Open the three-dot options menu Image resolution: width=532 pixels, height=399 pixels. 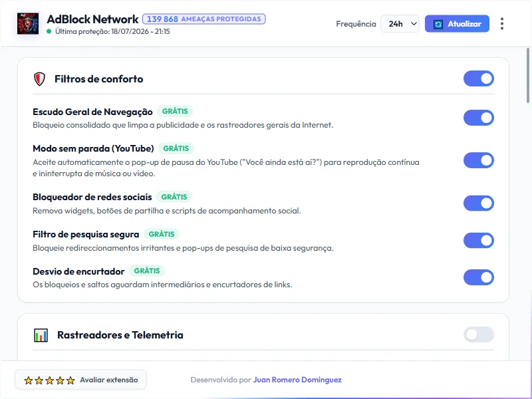[502, 24]
